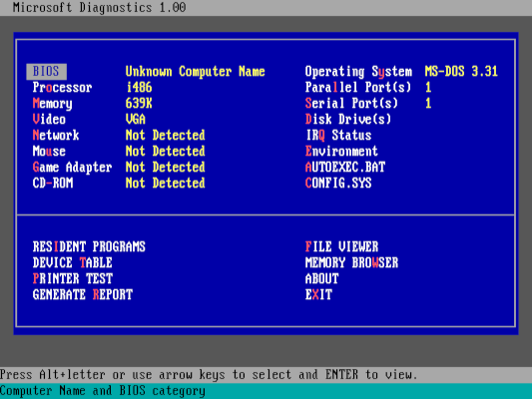Screen dimensions: 532x399
Task: Choose EXIT to quit diagnostics
Action: click(318, 294)
